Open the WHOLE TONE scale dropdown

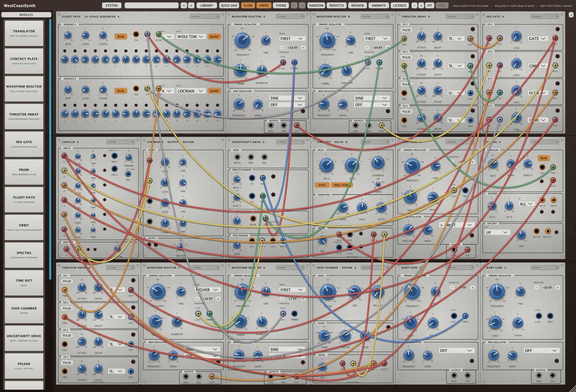point(191,36)
